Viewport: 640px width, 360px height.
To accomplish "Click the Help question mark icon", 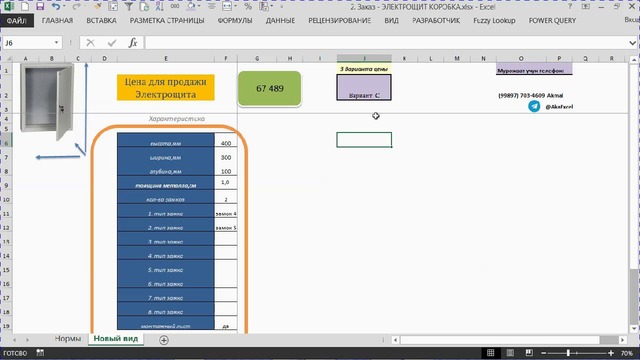I will click(570, 7).
